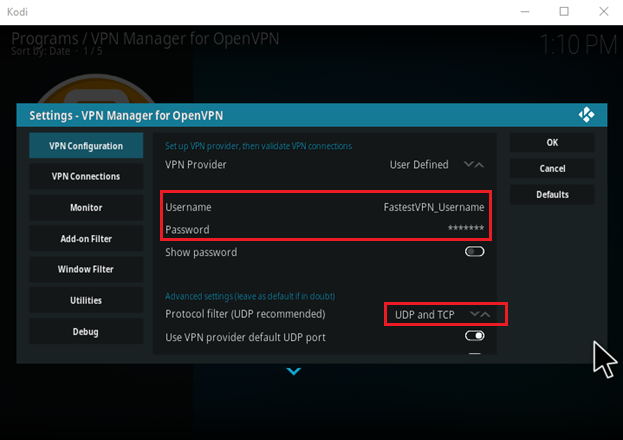The image size is (623, 440).
Task: Edit the Username field FastestVPN_Username
Action: tap(325, 207)
